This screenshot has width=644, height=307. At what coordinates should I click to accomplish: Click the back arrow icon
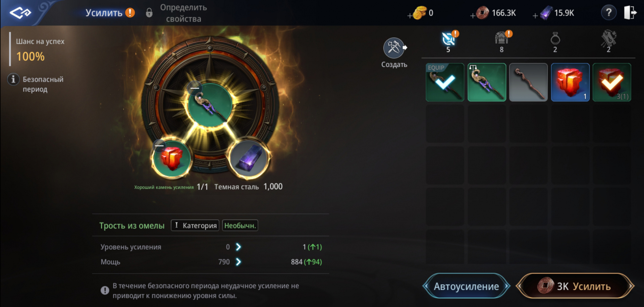[x=20, y=13]
